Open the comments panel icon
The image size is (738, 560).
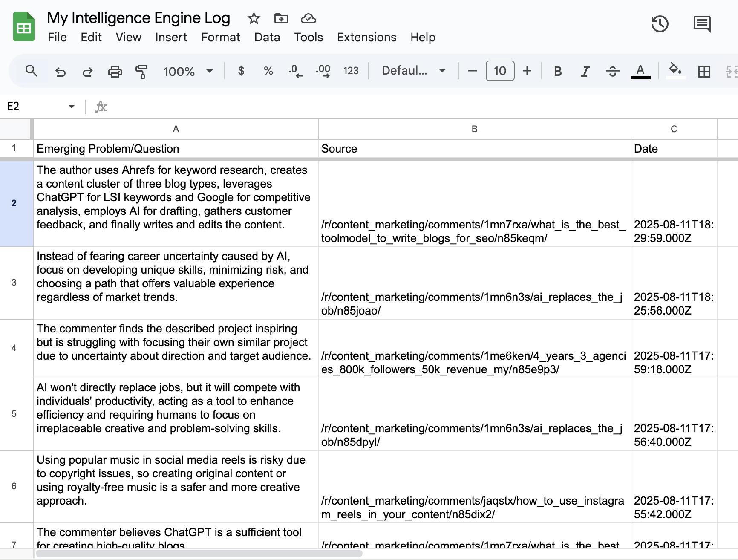tap(702, 24)
